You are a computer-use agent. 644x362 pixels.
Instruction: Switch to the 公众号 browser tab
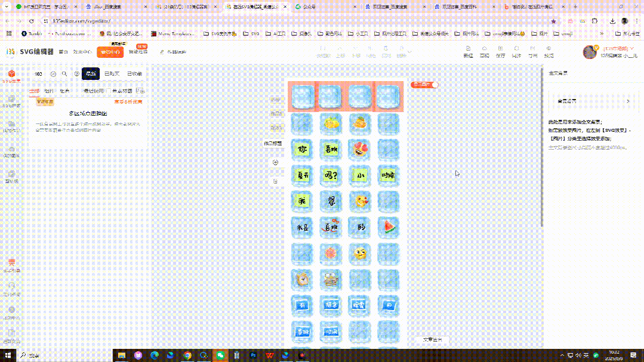coord(325,7)
